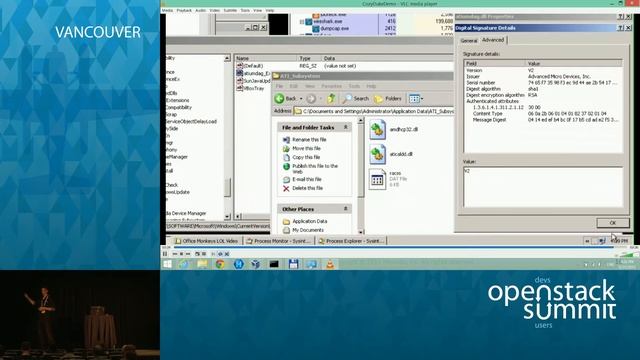Viewport: 640px width, 360px height.
Task: Switch to the General tab in signature details
Action: (x=469, y=41)
